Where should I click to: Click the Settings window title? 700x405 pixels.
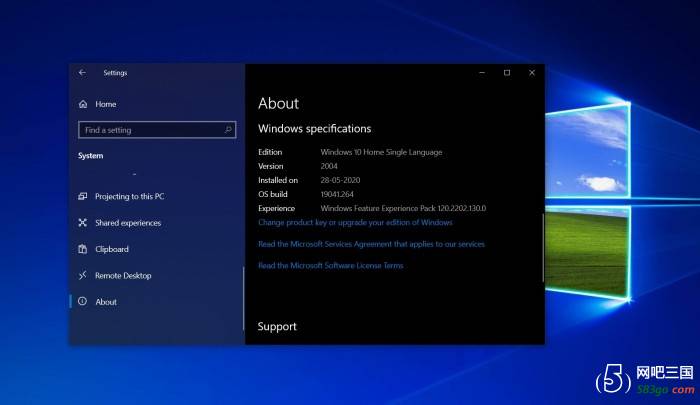(115, 72)
